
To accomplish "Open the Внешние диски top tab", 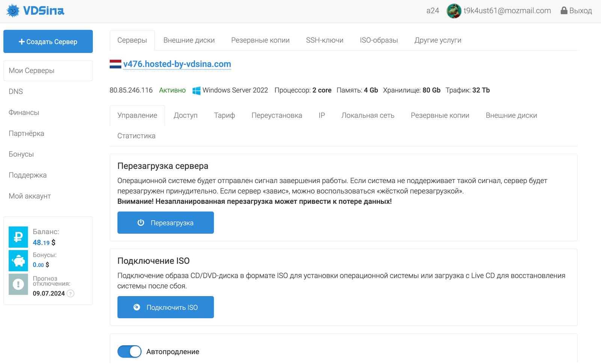I will (189, 40).
